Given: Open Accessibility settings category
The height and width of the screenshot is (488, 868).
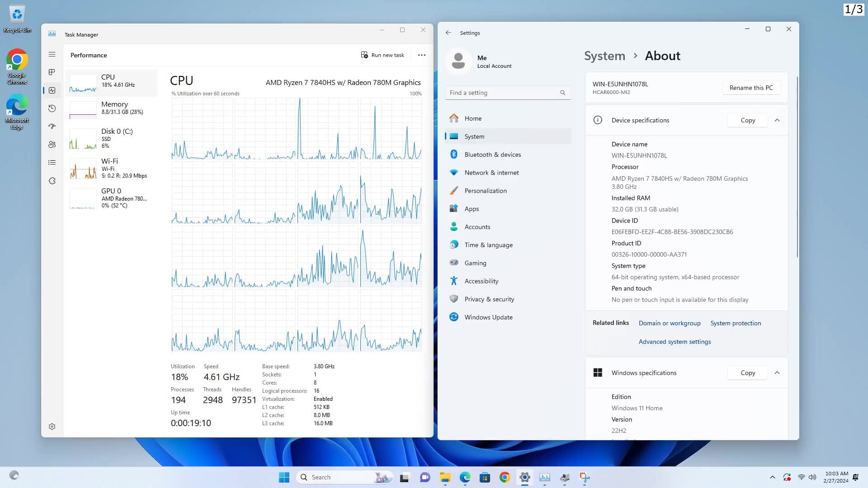Looking at the screenshot, I should pos(508,281).
